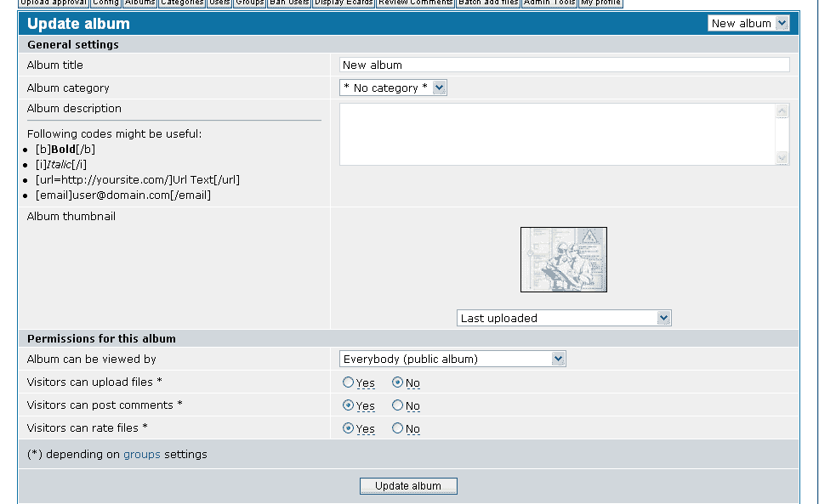Set visitors can rate files to No
The width and height of the screenshot is (819, 504).
click(397, 429)
